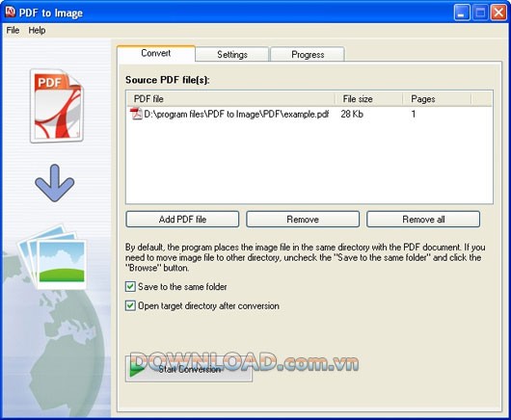Click the Add PDF file button
Viewport: 511px width, 420px height.
click(182, 219)
